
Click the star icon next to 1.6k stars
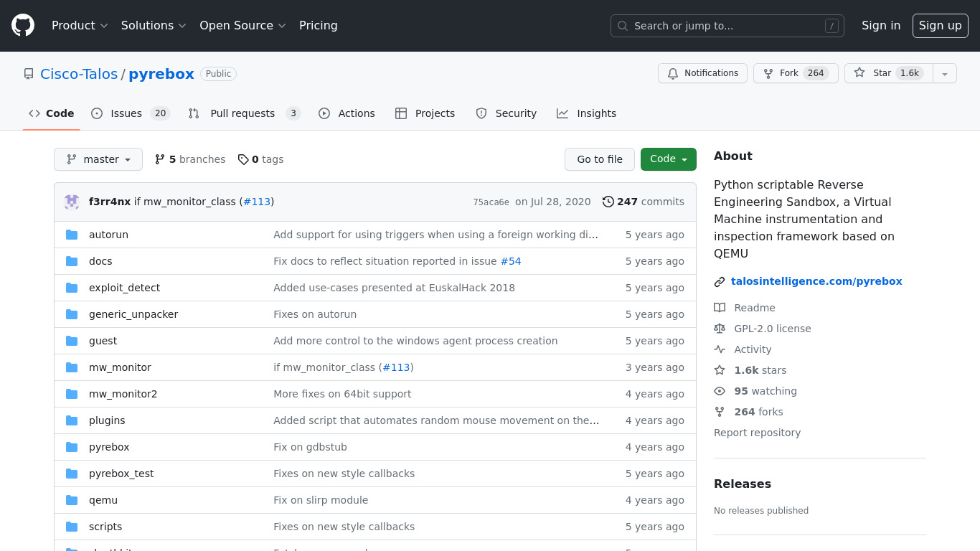click(720, 370)
